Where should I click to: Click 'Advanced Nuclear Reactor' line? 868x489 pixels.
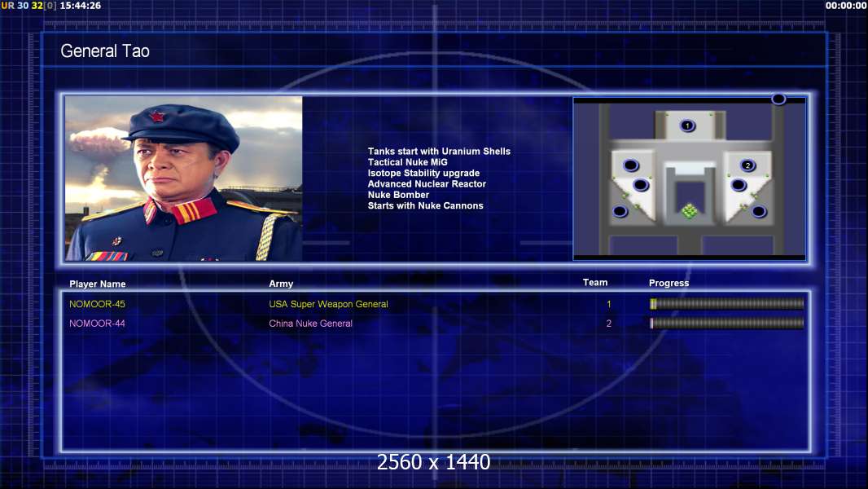pos(427,184)
